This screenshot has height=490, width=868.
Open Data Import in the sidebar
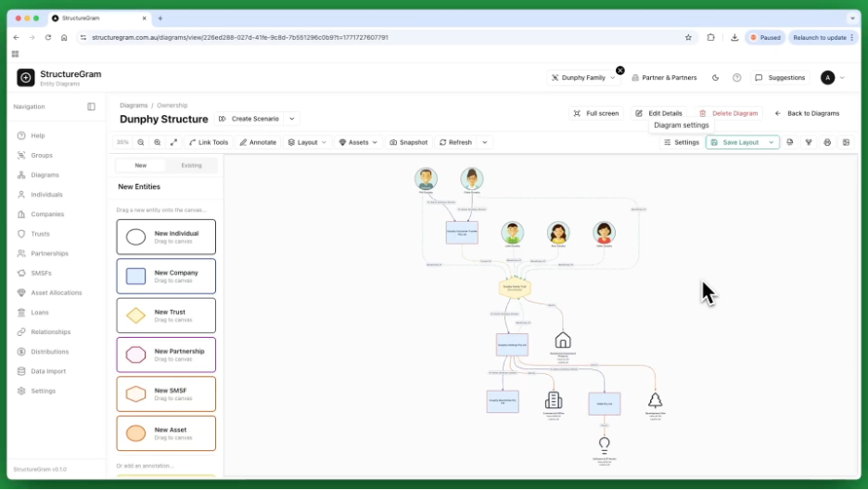point(48,371)
